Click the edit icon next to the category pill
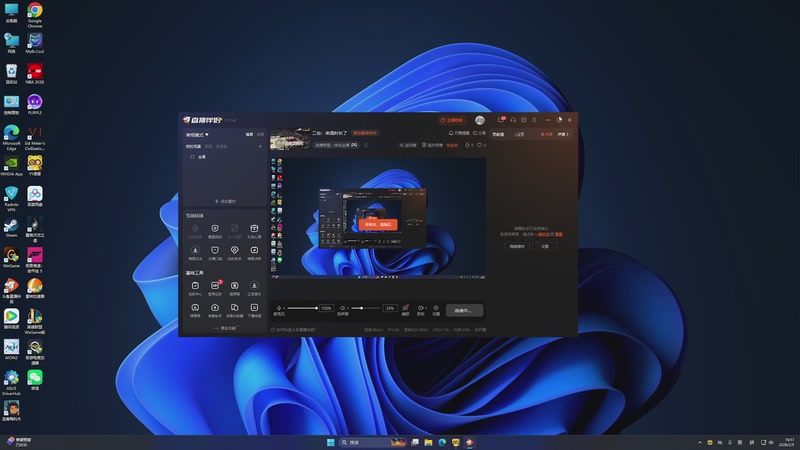The width and height of the screenshot is (800, 450). click(366, 145)
